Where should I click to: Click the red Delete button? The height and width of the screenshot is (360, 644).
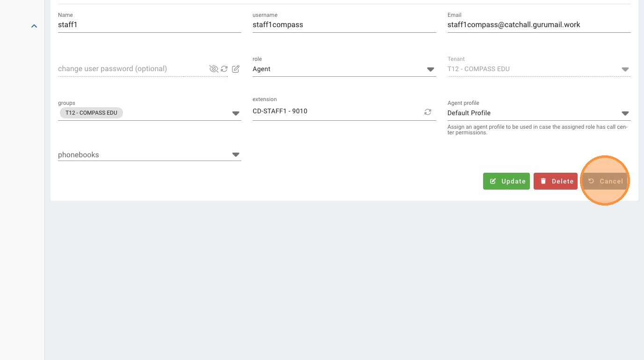point(556,181)
